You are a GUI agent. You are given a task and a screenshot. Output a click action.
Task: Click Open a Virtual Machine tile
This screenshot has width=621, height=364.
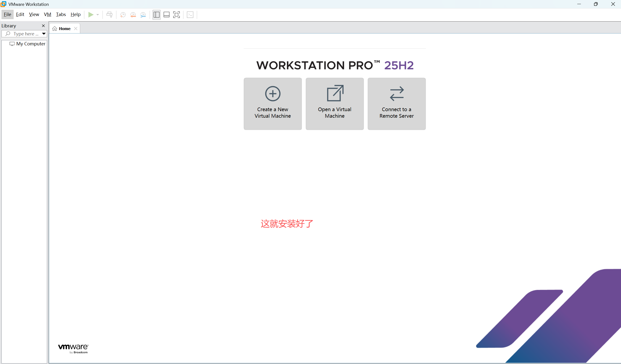(x=334, y=104)
